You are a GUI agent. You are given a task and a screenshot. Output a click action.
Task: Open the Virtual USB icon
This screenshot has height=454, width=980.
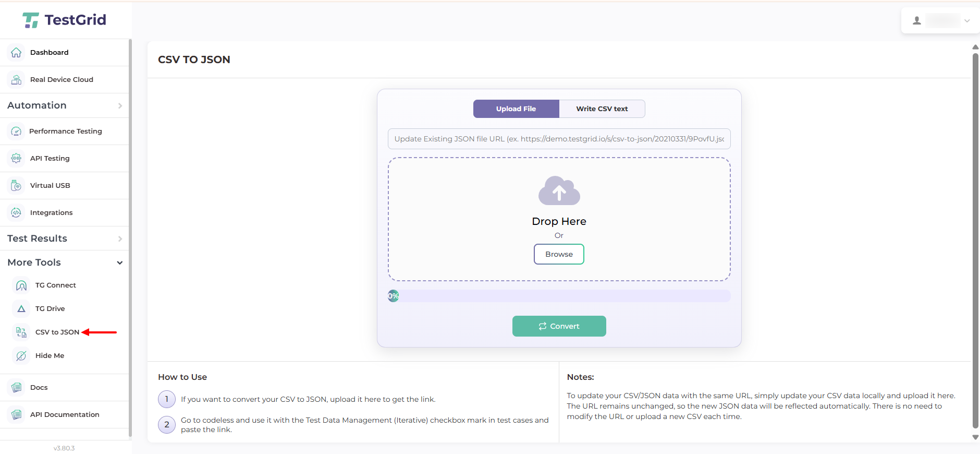pyautogui.click(x=16, y=186)
